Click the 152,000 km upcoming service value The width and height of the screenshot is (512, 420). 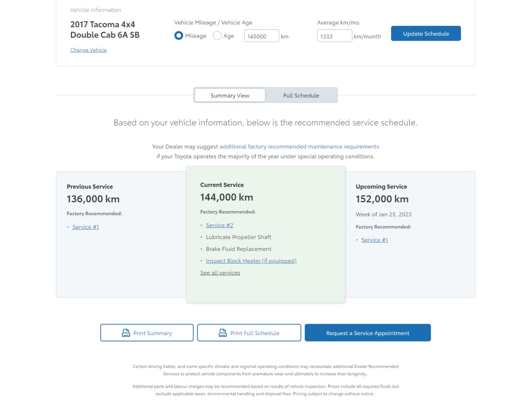(382, 199)
